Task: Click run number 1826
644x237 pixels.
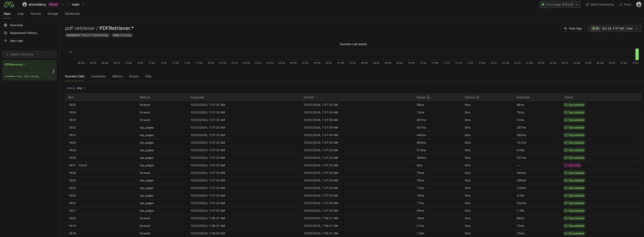Action: coord(72,173)
